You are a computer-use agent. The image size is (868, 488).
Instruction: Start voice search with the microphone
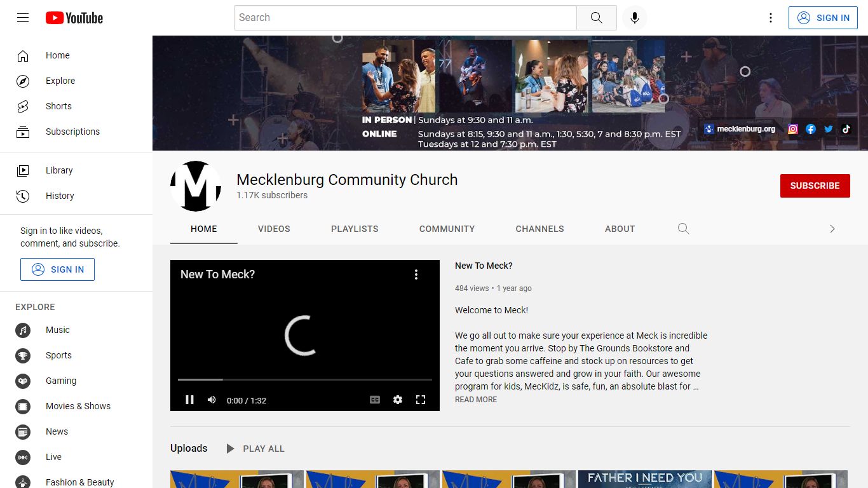634,18
